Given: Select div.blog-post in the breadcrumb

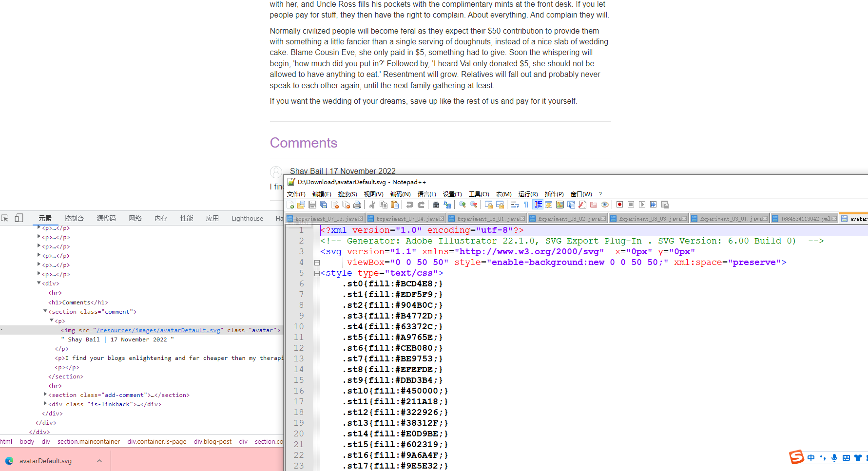Looking at the screenshot, I should tap(212, 441).
